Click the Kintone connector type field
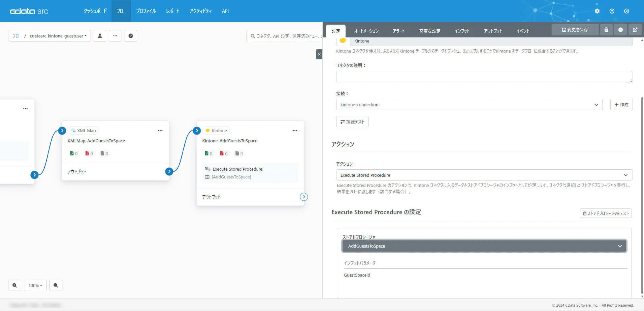 point(484,41)
